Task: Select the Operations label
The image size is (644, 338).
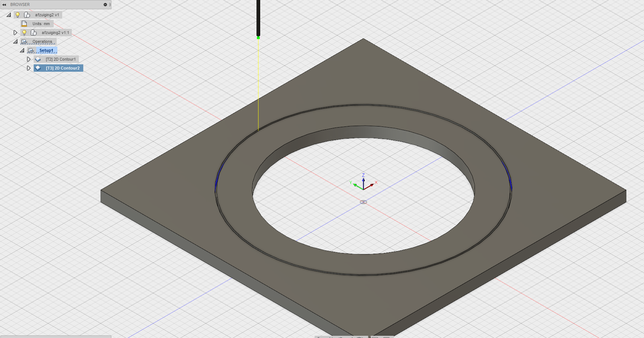Action: click(42, 42)
